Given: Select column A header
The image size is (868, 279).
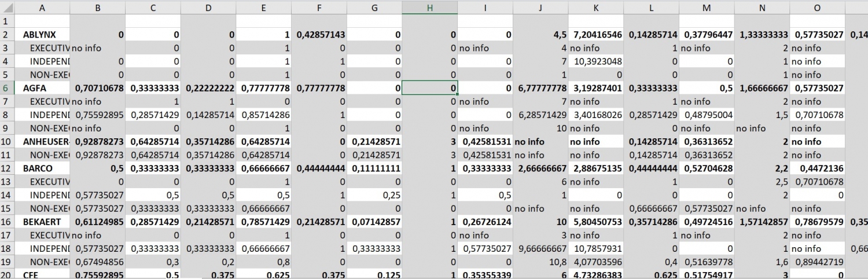Looking at the screenshot, I should (43, 8).
